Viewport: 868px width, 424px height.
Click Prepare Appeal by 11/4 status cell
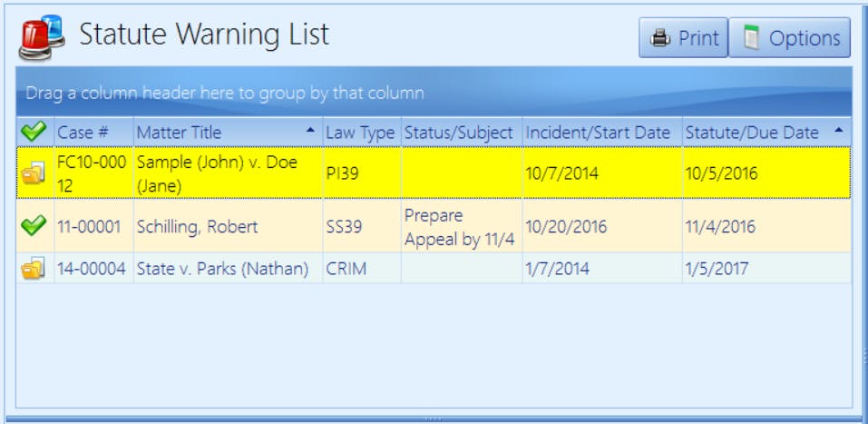pos(459,227)
